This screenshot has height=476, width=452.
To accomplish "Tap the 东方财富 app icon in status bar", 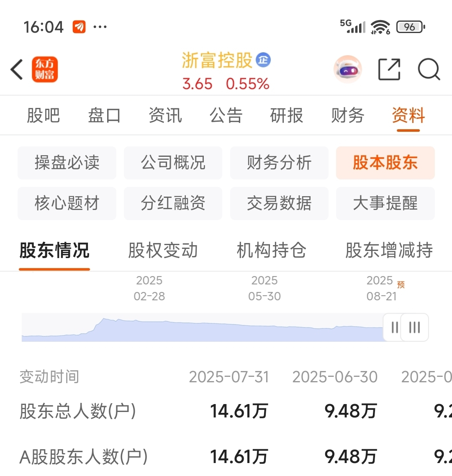I will pos(79,27).
